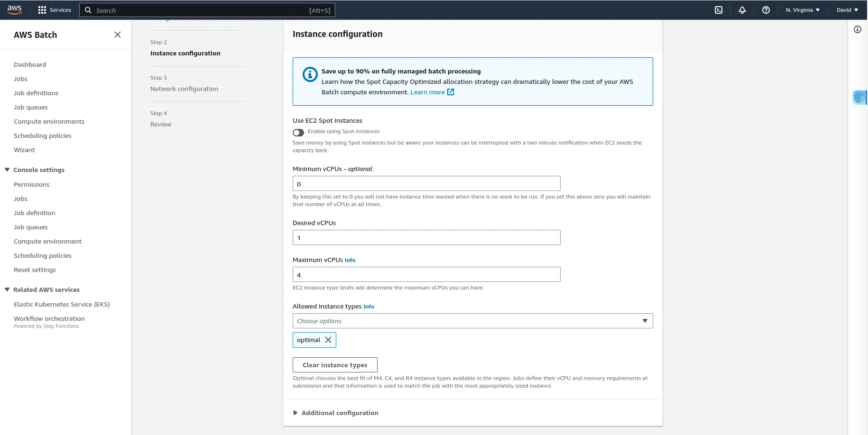Open the notifications bell
This screenshot has height=435, width=868.
[742, 10]
